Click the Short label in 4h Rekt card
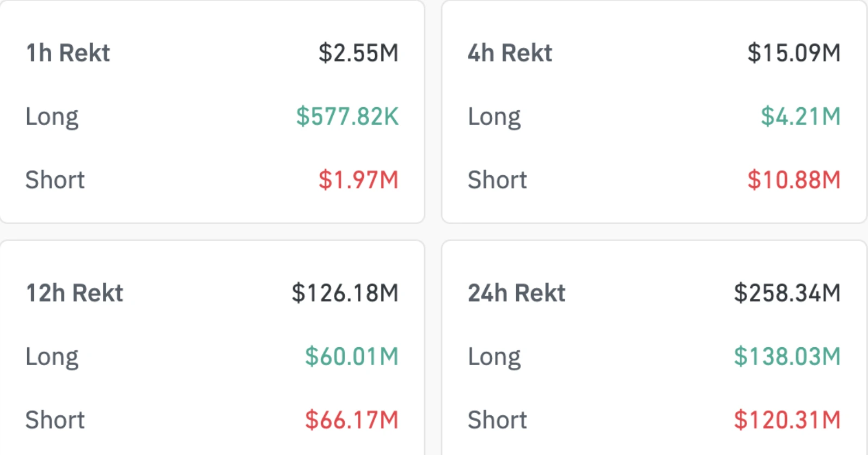Image resolution: width=868 pixels, height=455 pixels. click(497, 180)
